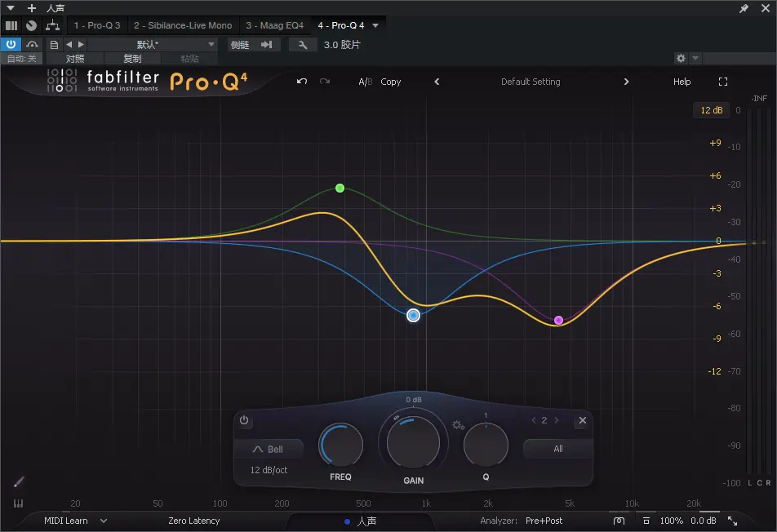Click the 侧链 sidechain button

tap(240, 45)
